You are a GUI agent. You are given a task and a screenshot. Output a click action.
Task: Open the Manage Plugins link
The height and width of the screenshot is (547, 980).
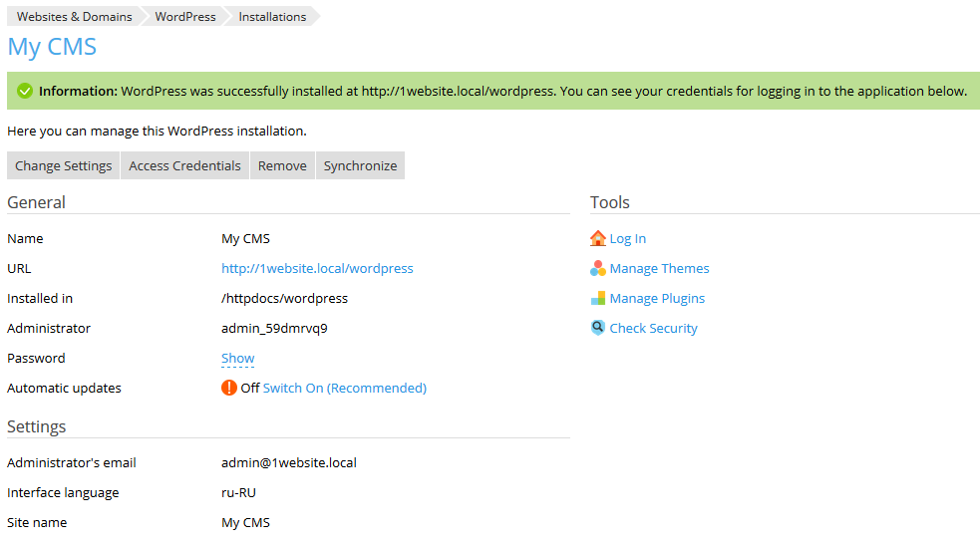tap(657, 299)
